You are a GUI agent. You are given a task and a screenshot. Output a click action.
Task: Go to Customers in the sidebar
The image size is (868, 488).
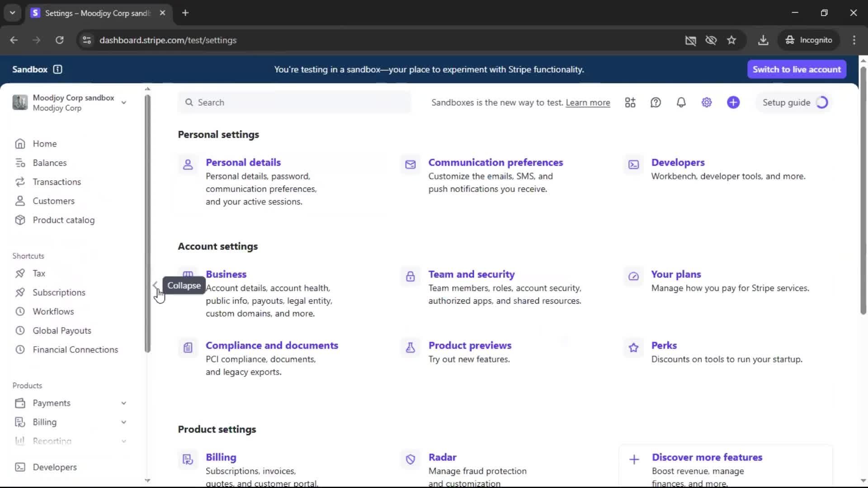tap(53, 201)
